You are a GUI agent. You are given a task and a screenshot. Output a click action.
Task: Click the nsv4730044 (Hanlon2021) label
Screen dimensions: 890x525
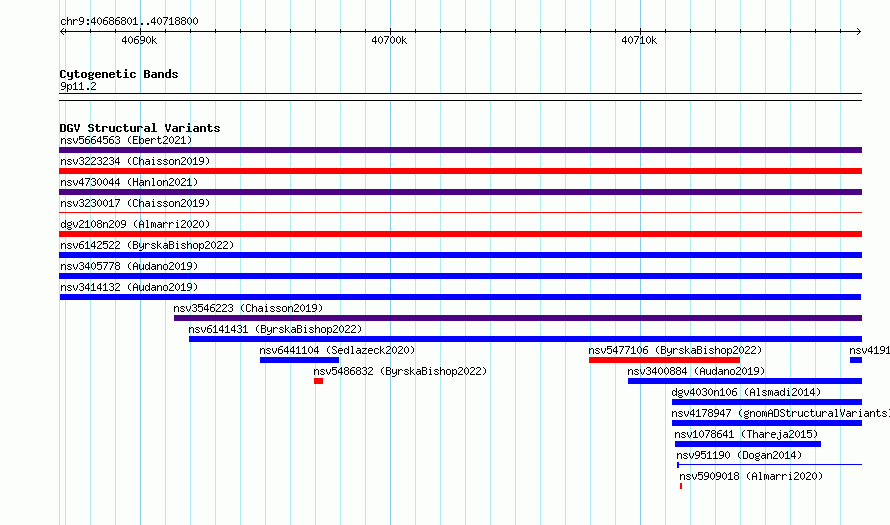tap(129, 182)
